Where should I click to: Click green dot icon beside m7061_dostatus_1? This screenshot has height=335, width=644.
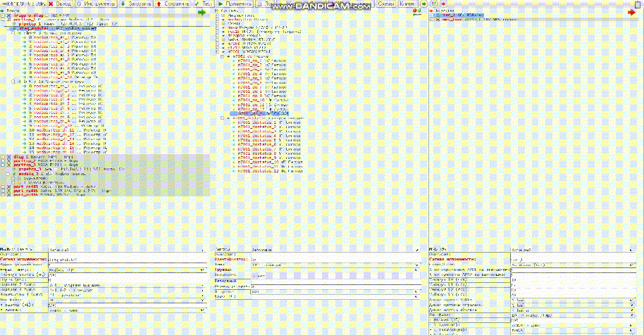[234, 122]
